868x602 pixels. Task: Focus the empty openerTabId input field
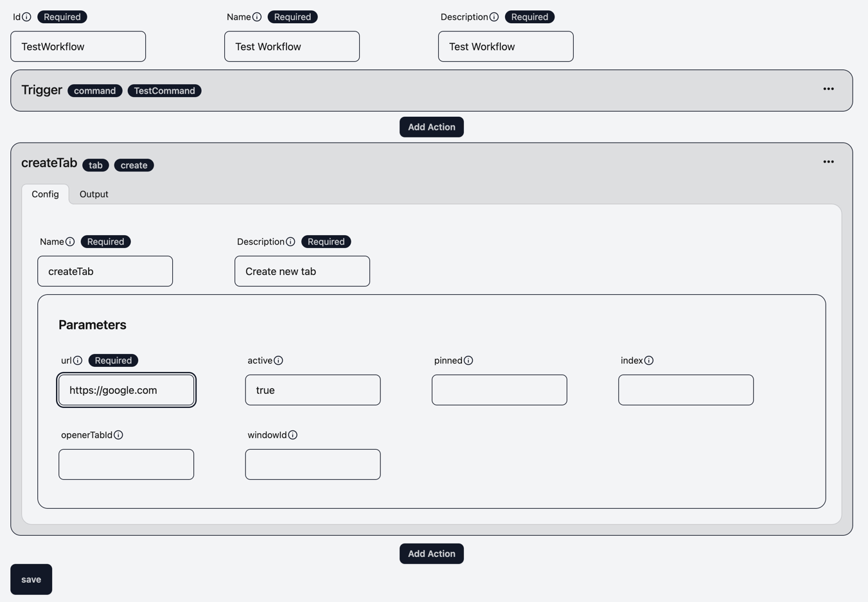(127, 465)
